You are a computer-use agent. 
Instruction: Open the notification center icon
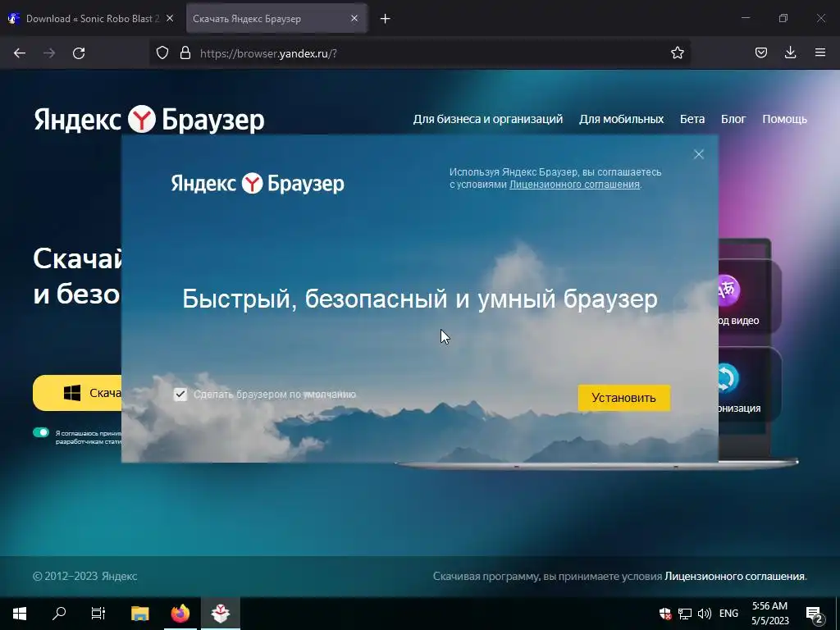(x=814, y=614)
